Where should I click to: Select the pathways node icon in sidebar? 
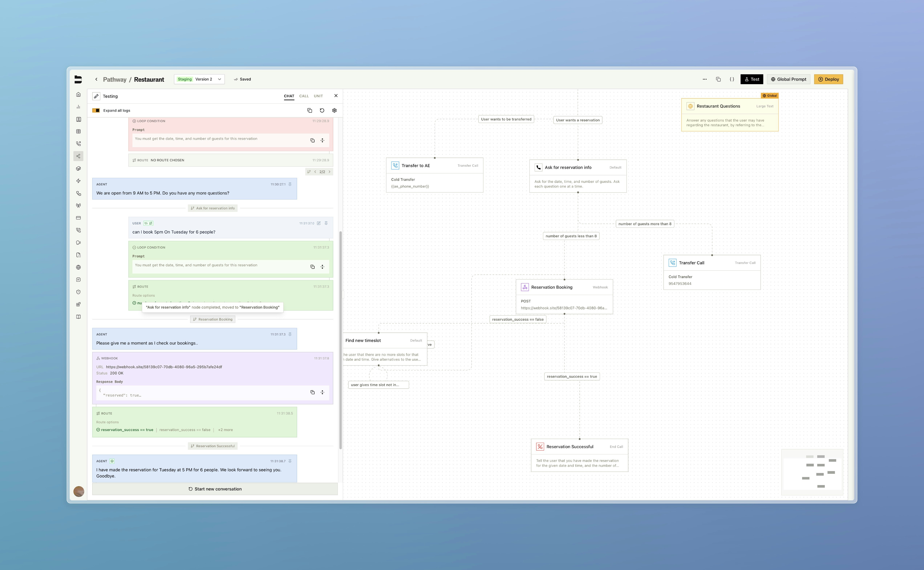coord(78,156)
